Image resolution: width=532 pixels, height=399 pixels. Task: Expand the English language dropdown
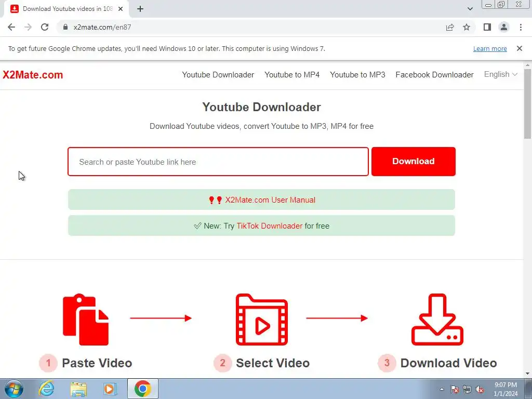coord(500,74)
